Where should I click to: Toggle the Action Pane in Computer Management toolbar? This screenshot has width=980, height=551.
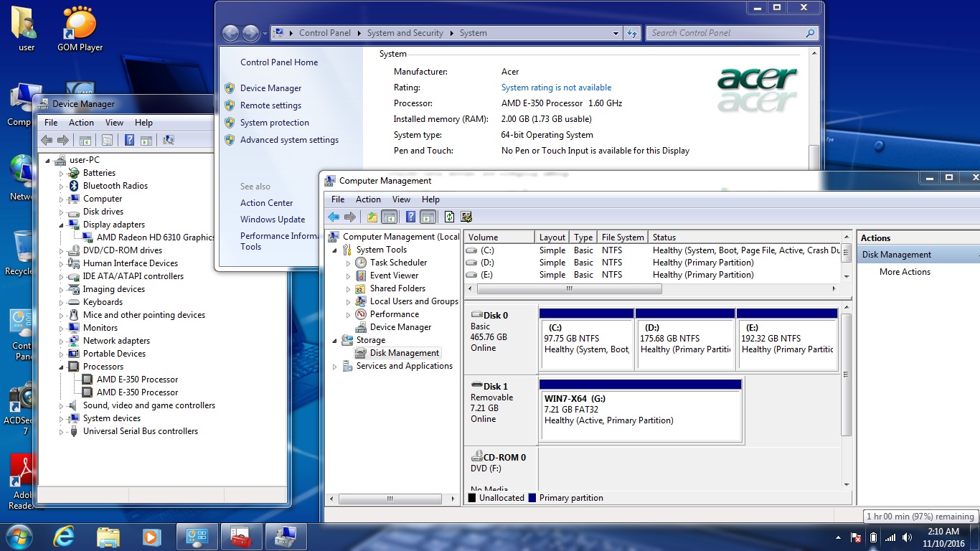428,217
